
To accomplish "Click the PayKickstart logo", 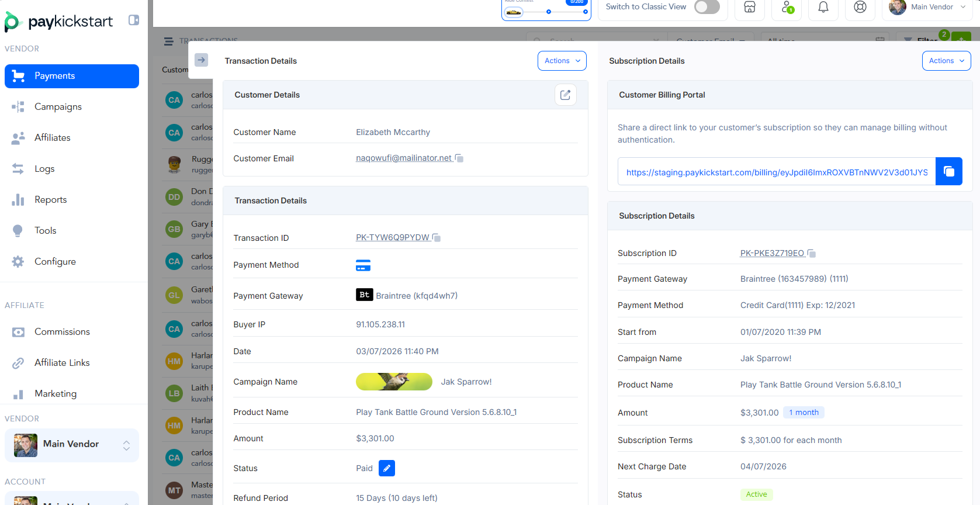I will (58, 22).
